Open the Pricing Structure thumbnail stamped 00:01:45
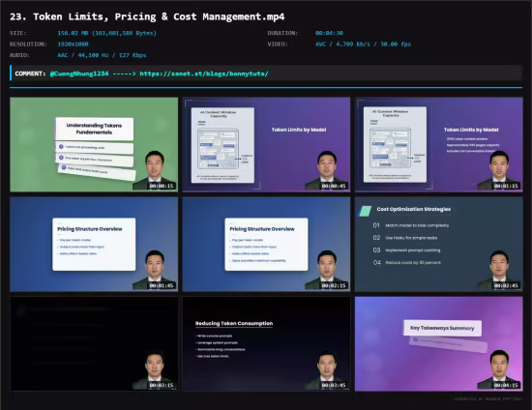Viewport: 532px width, 410px height. [x=94, y=245]
